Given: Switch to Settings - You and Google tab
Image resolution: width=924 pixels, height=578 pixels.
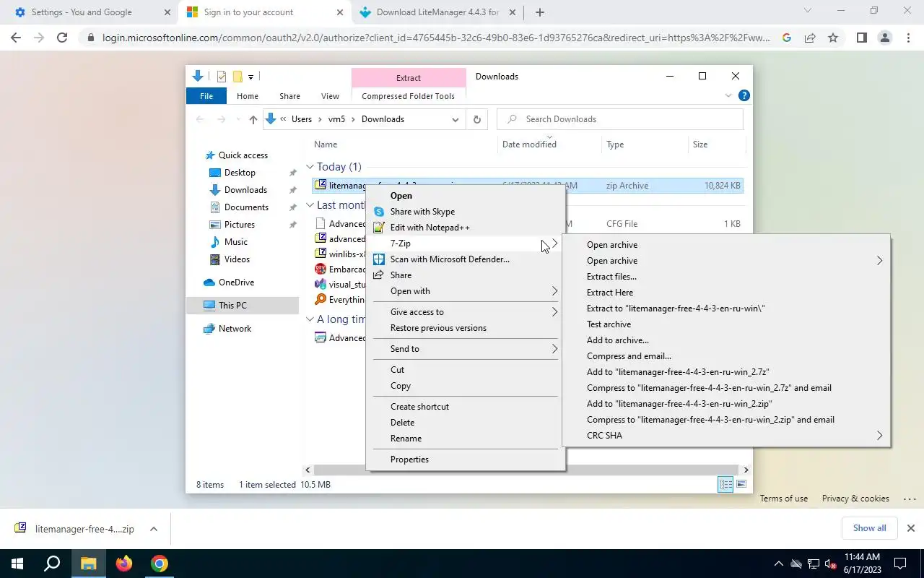Looking at the screenshot, I should point(81,12).
